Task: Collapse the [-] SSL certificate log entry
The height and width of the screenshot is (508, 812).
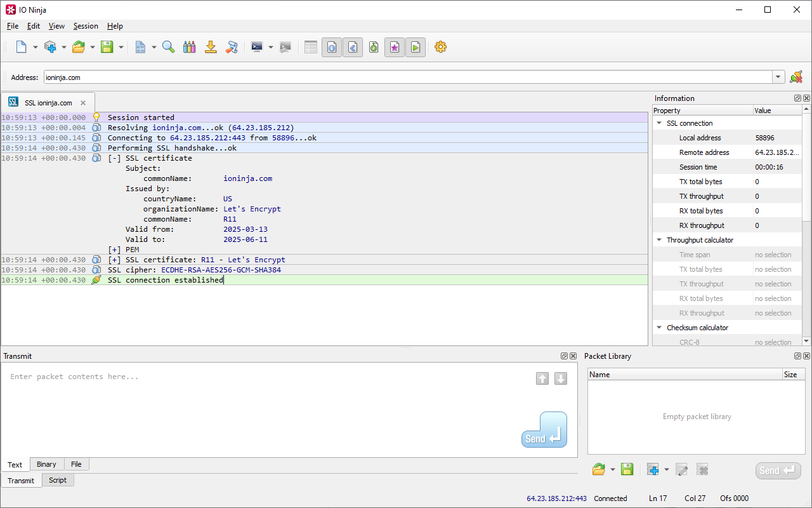Action: click(x=114, y=158)
